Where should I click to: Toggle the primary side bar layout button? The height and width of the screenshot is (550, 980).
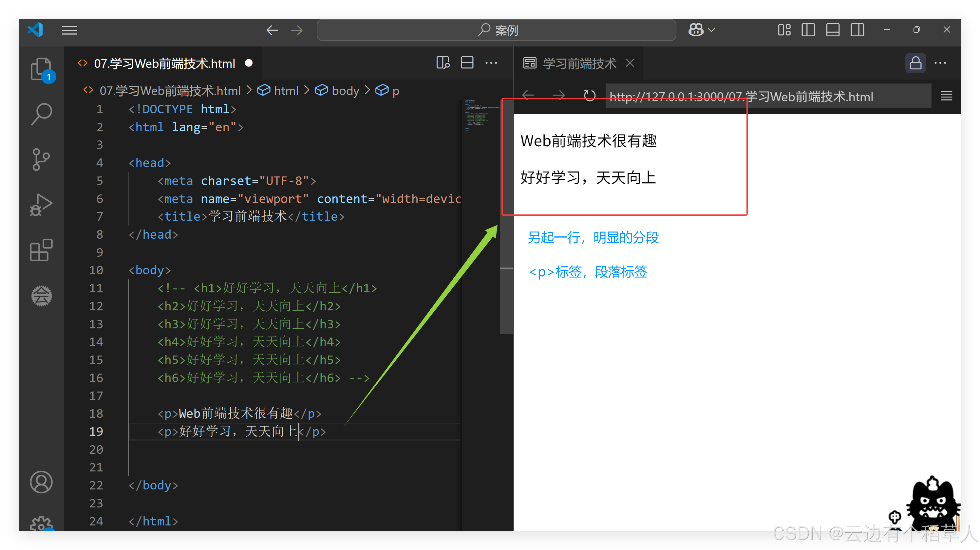(808, 30)
